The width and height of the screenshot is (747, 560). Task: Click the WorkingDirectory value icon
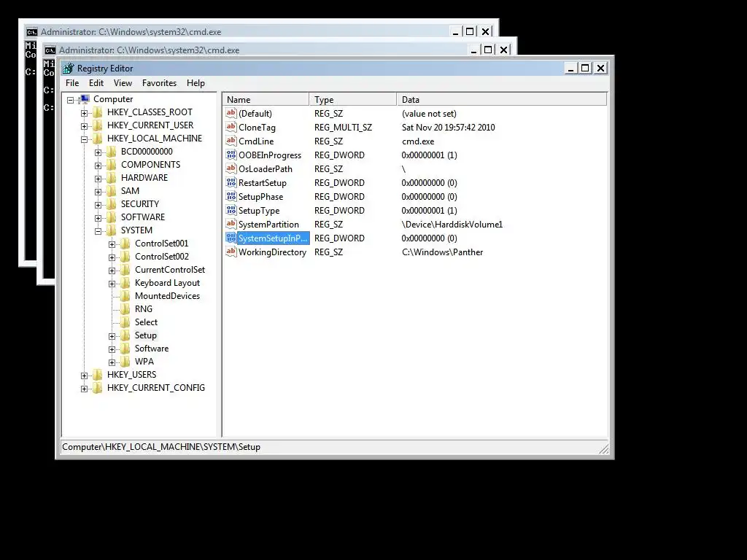point(231,252)
